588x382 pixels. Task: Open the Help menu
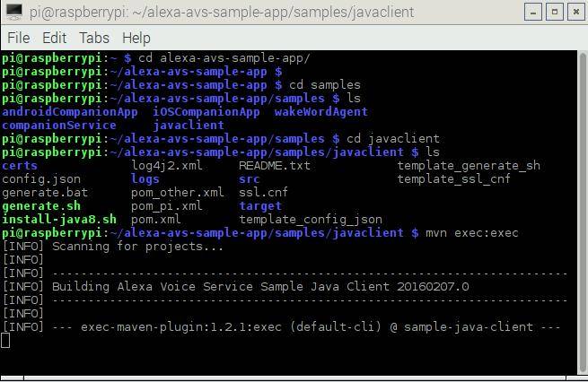tap(136, 38)
